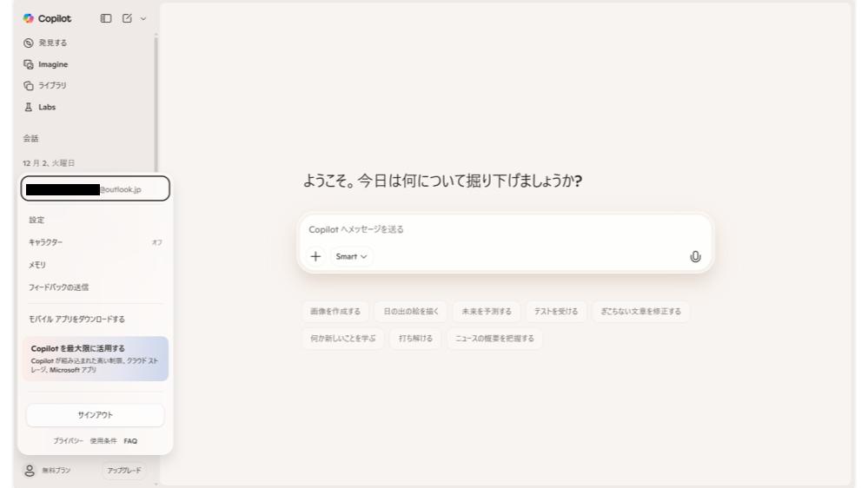Viewport: 868px width, 488px height.
Task: Click the microphone voice icon
Action: pos(695,256)
